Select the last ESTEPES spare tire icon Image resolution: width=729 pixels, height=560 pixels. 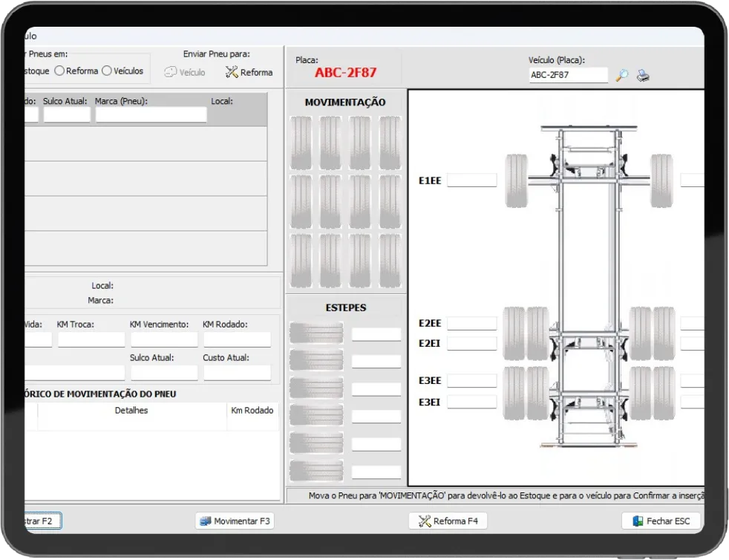coord(316,471)
